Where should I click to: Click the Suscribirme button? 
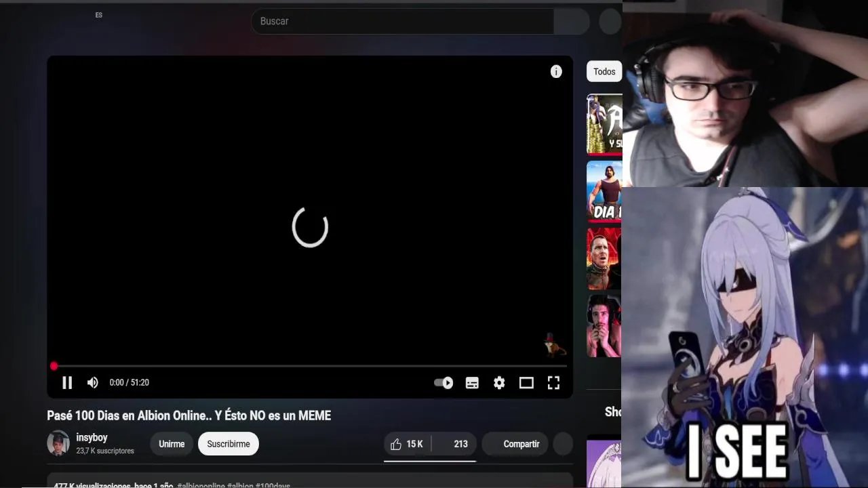click(x=229, y=444)
